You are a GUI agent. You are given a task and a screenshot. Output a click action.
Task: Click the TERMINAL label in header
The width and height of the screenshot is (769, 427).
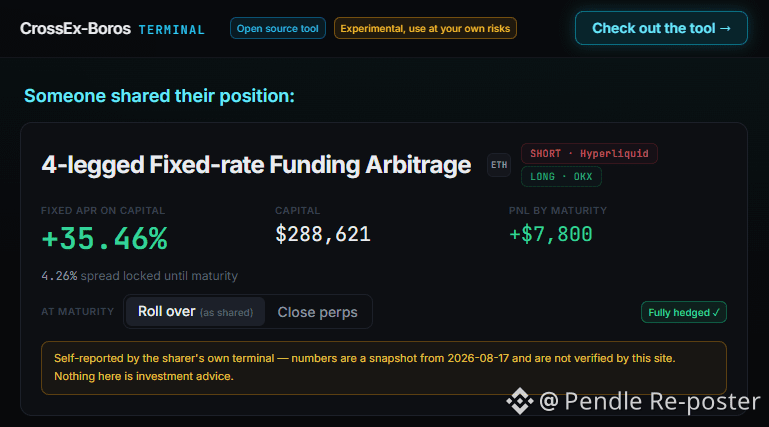[172, 30]
